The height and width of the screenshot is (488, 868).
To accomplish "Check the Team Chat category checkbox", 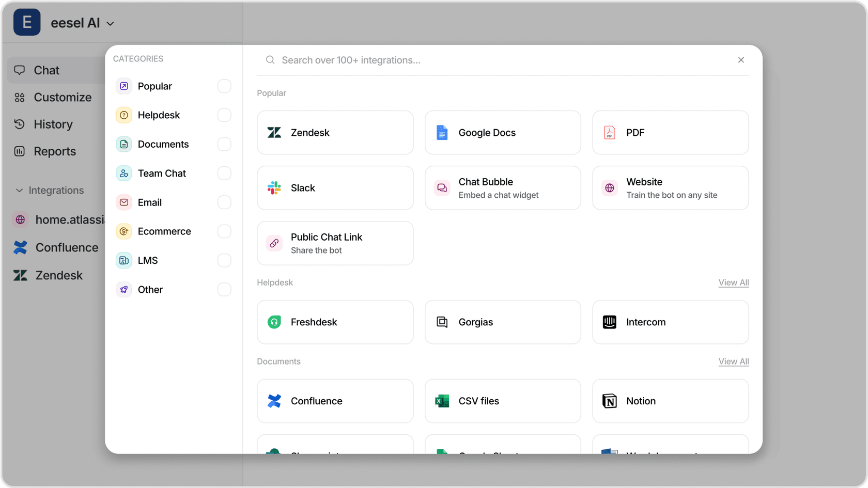I will 224,174.
